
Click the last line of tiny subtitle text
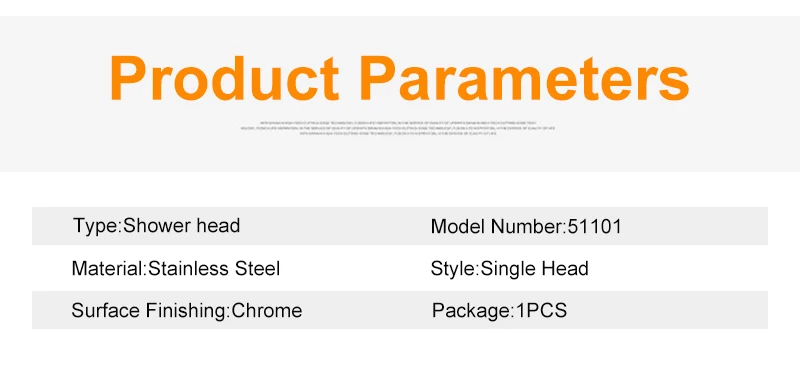pyautogui.click(x=398, y=133)
